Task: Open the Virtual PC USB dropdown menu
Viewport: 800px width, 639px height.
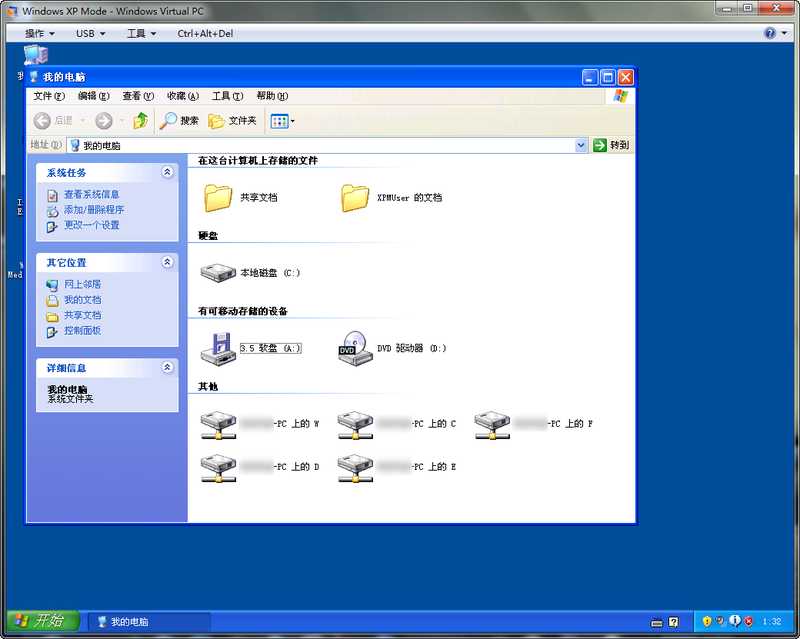Action: click(90, 34)
